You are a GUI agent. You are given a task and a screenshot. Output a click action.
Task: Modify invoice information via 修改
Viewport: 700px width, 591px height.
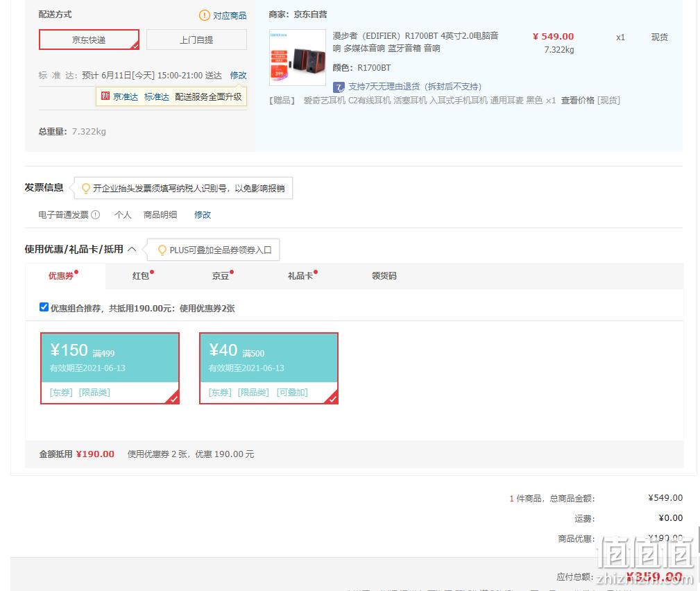[x=203, y=215]
